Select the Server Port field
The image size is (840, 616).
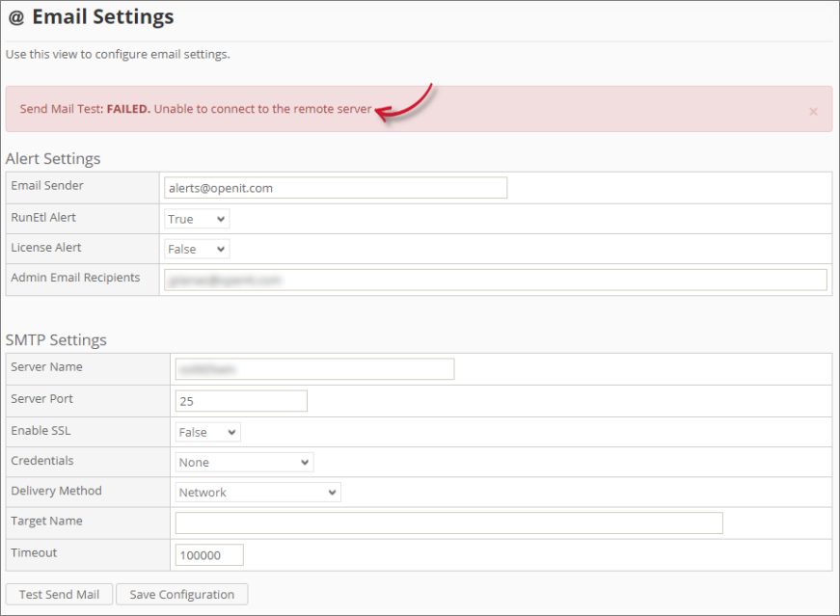click(241, 400)
